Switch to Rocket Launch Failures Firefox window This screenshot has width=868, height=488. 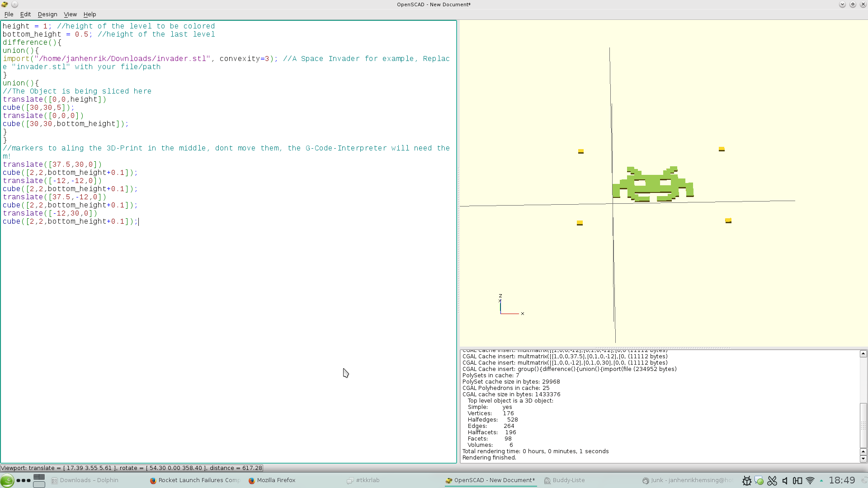(x=195, y=480)
